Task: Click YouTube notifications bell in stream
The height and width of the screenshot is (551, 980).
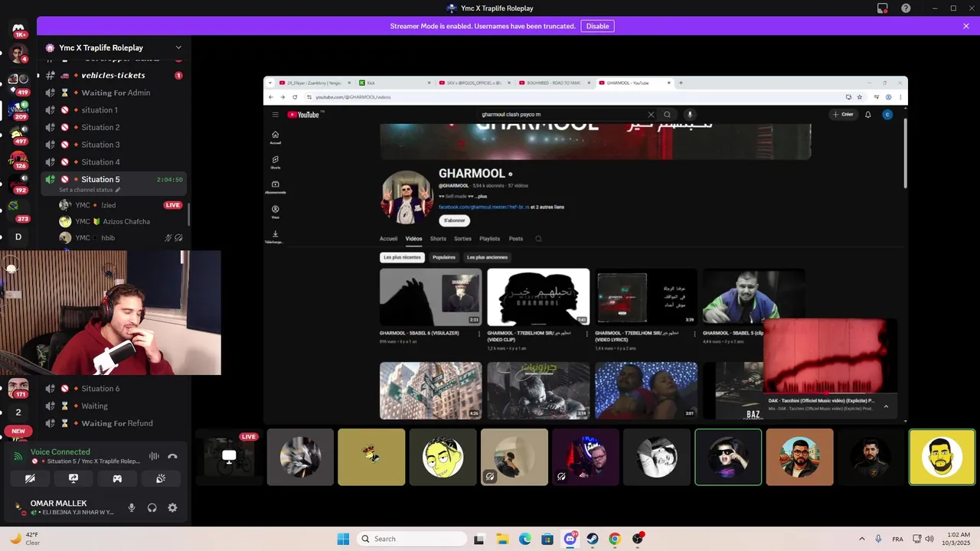Action: (x=867, y=115)
